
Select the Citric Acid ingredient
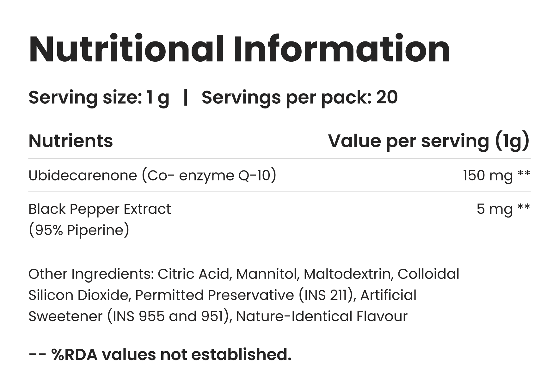[193, 274]
